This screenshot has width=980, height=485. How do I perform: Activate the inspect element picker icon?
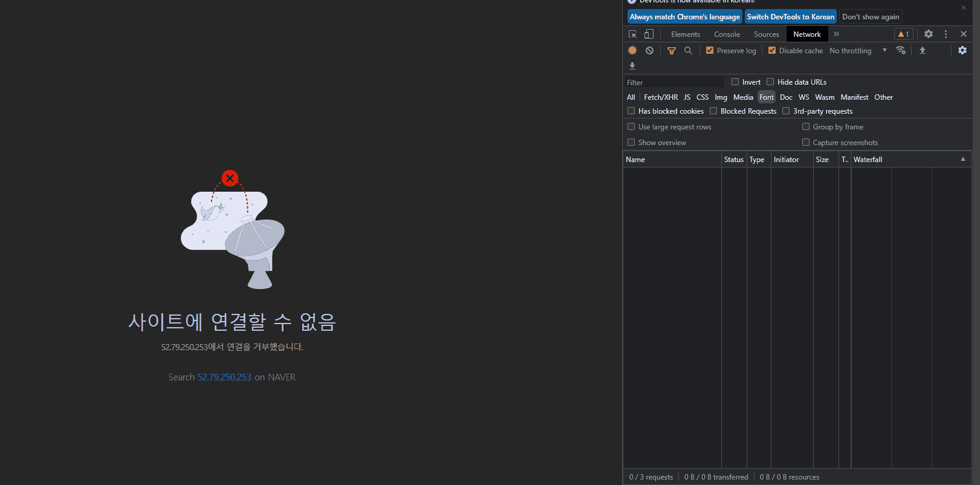[632, 34]
